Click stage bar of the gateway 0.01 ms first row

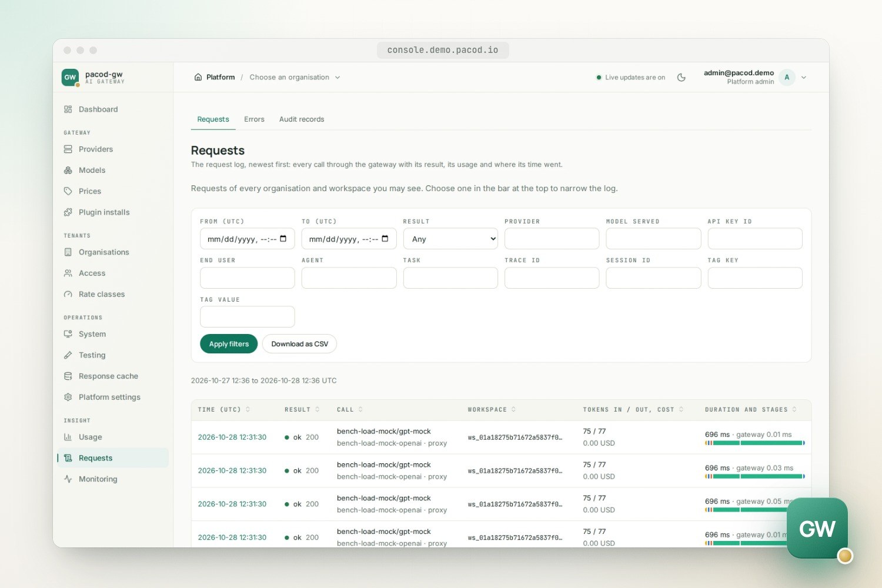pos(755,443)
